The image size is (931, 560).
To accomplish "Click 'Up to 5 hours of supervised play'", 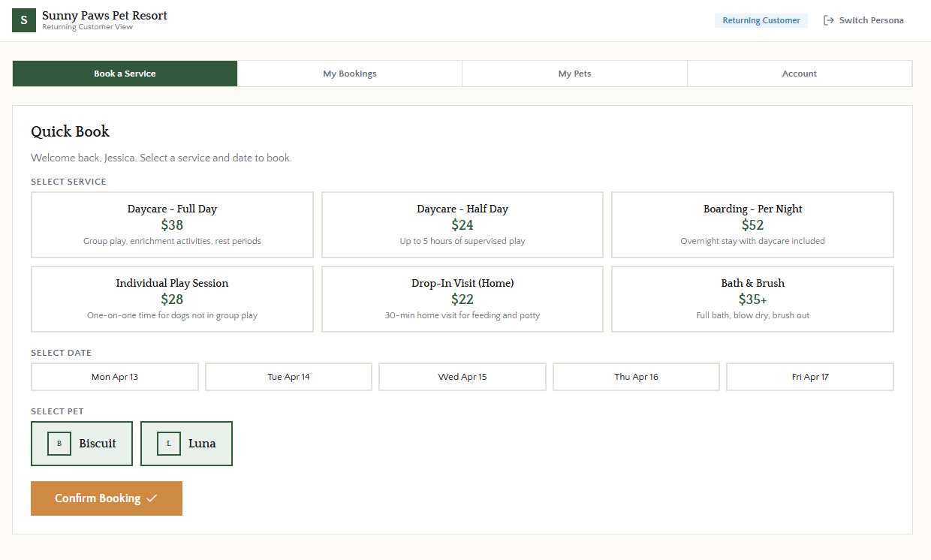I will pyautogui.click(x=462, y=241).
